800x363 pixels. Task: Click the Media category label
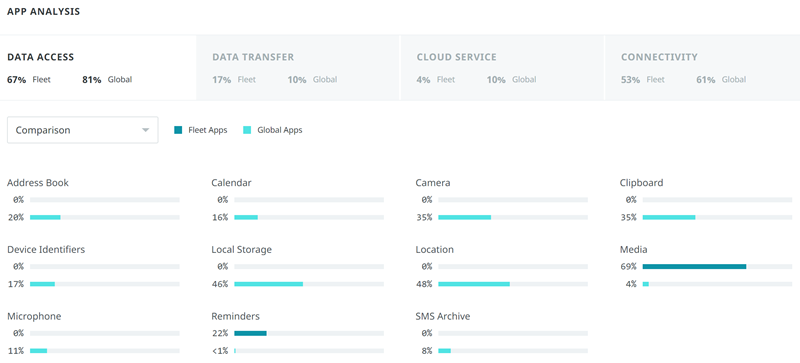pos(633,250)
